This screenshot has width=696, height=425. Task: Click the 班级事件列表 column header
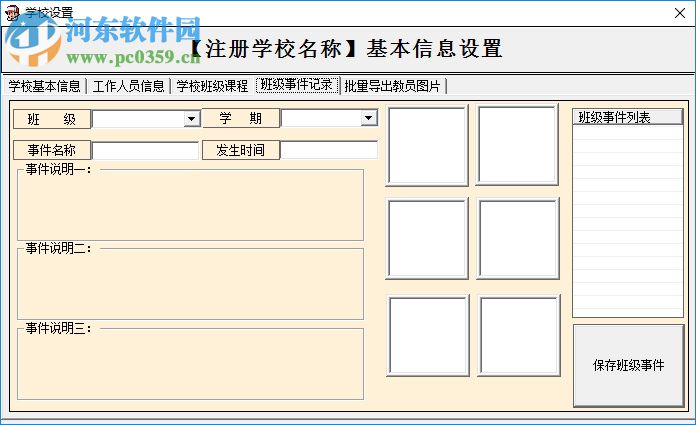point(628,117)
